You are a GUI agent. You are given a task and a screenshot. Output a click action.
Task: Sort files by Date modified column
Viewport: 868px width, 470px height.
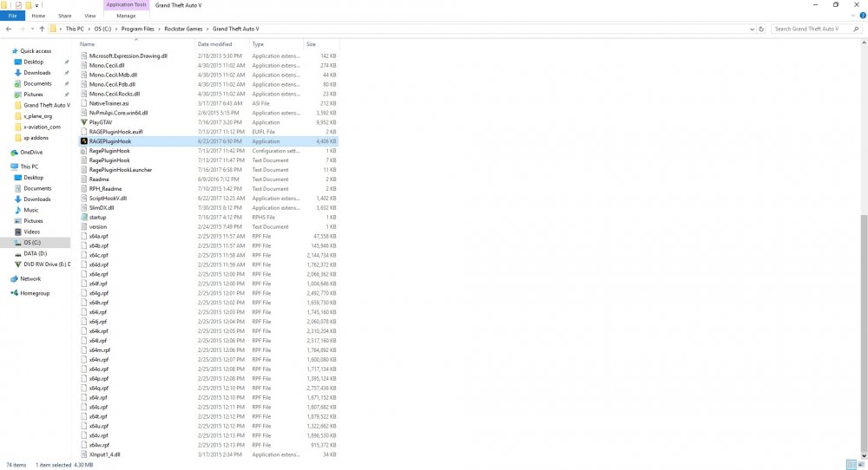click(x=214, y=44)
